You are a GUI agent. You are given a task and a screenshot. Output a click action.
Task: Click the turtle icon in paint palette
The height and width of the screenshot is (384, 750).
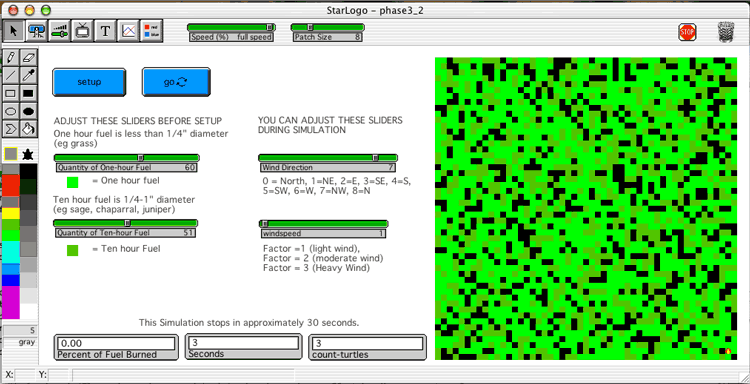pyautogui.click(x=28, y=154)
